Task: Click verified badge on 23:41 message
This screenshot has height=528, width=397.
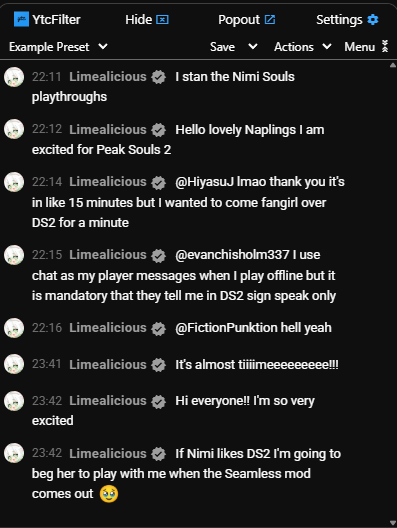Action: [158, 365]
